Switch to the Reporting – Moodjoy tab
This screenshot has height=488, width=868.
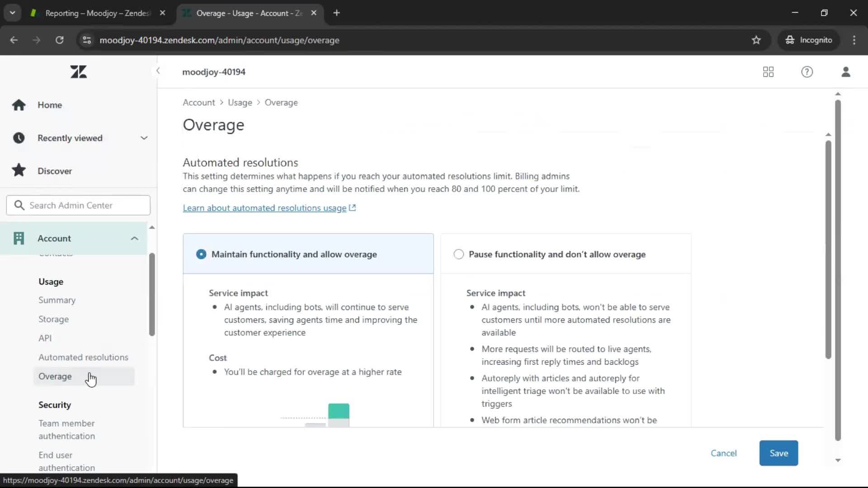click(97, 13)
